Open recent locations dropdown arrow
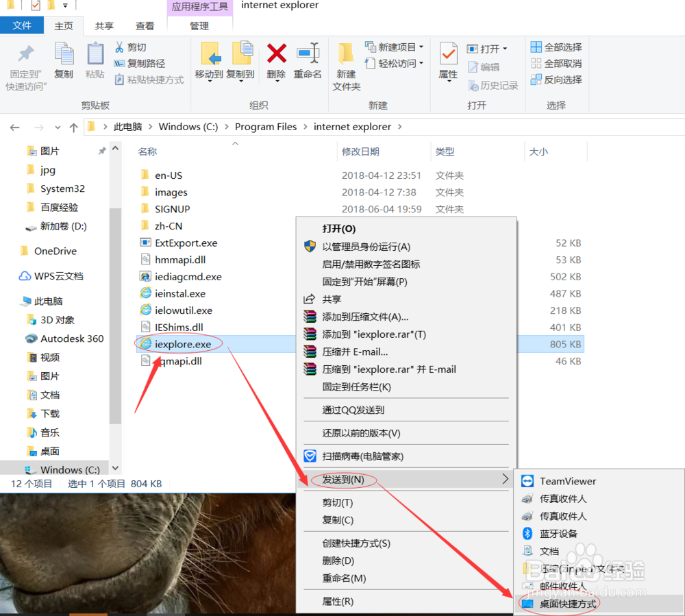This screenshot has height=616, width=685. pyautogui.click(x=58, y=127)
